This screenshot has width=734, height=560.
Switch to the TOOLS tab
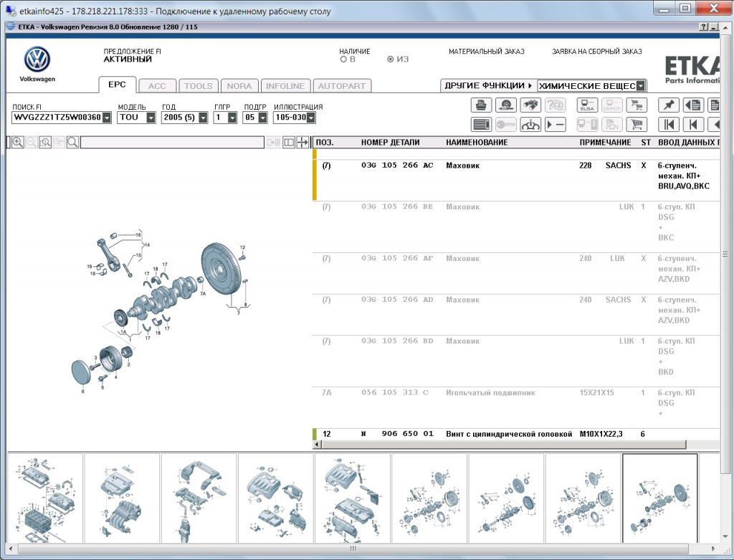199,86
